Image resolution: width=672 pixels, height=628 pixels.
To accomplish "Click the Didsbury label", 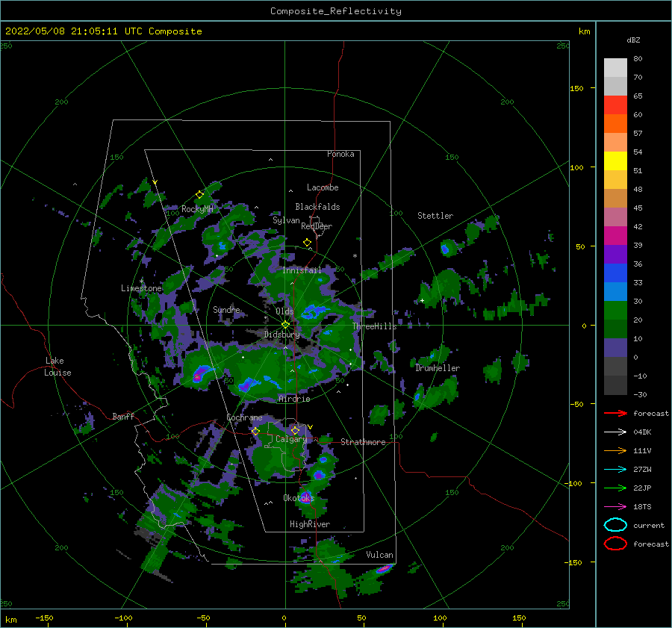I will (x=281, y=335).
